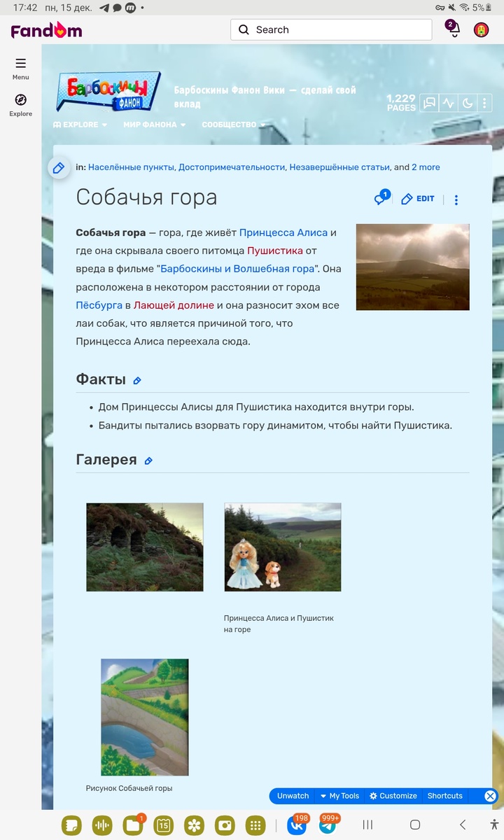The image size is (504, 840).
Task: Expand the СООБЩЕСТВО navigation dropdown
Action: click(x=234, y=125)
